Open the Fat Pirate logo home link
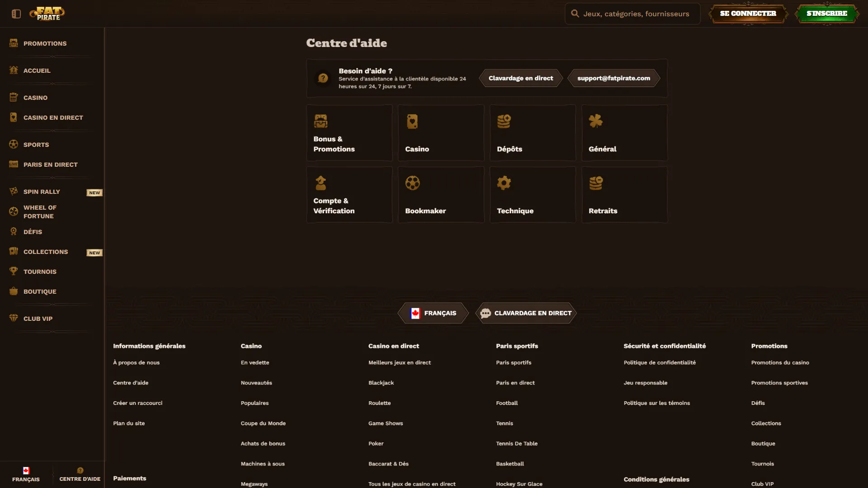This screenshot has width=868, height=488. point(47,14)
